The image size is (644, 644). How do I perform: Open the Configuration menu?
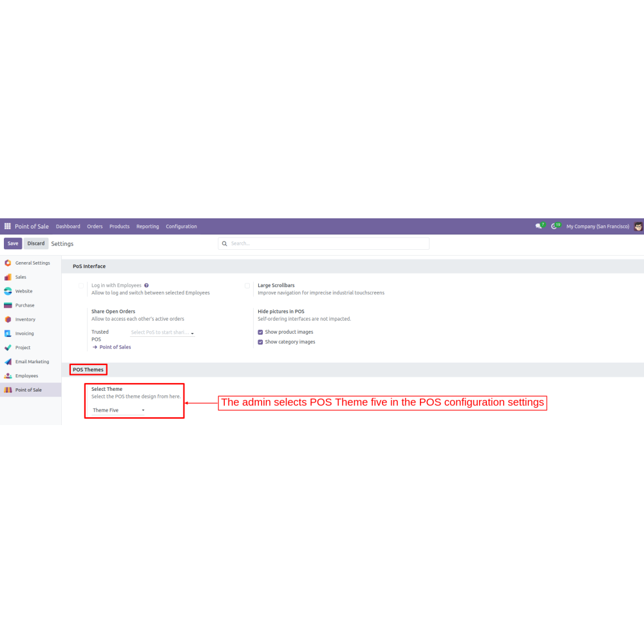click(181, 227)
